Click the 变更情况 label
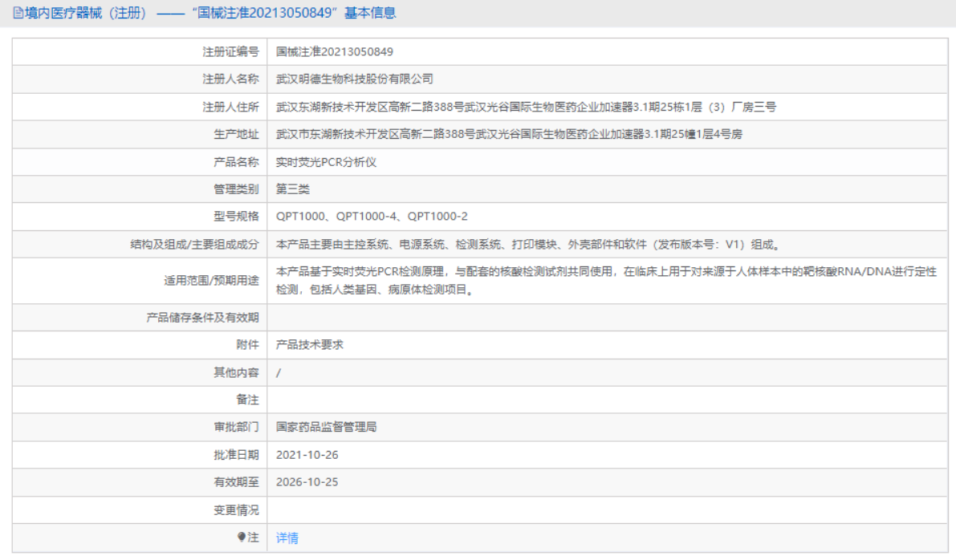This screenshot has height=560, width=956. [x=236, y=510]
